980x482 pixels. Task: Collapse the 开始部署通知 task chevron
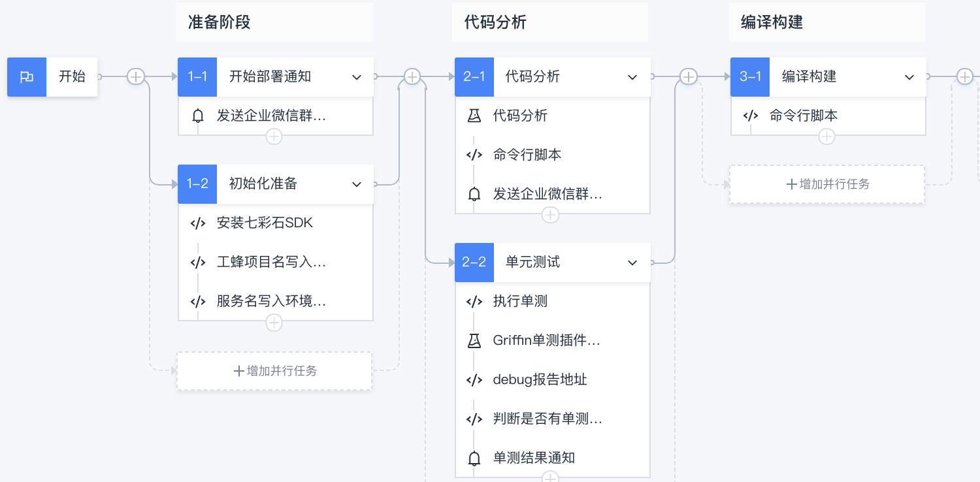click(357, 77)
